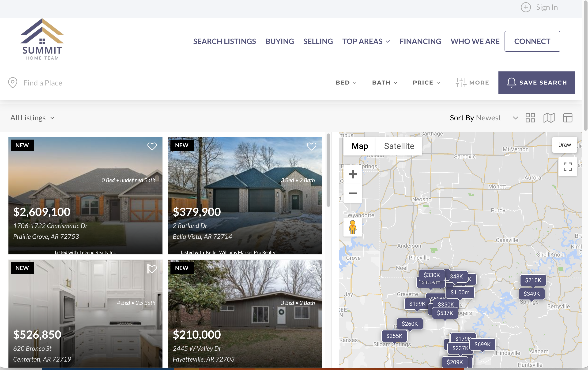Click the Find a Place field
The image size is (588, 370).
43,83
